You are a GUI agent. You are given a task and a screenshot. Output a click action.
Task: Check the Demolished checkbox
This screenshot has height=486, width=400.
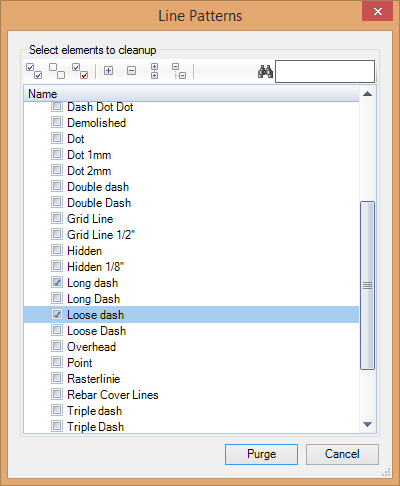pyautogui.click(x=57, y=122)
